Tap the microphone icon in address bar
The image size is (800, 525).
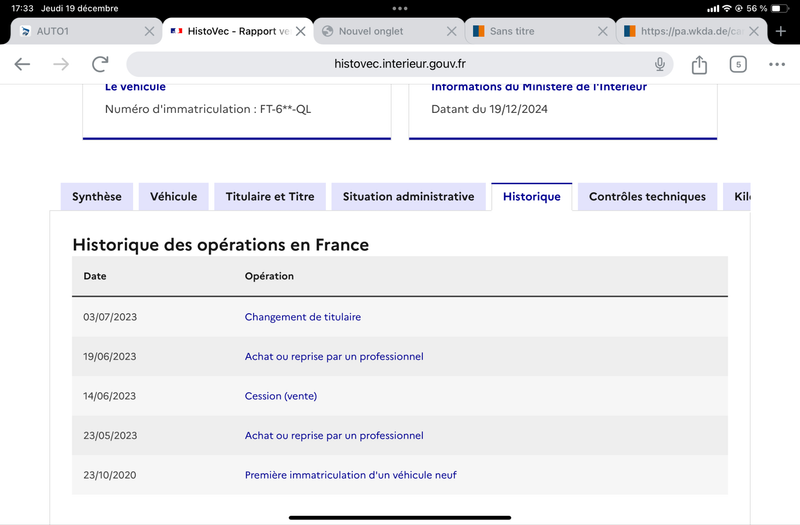(660, 64)
